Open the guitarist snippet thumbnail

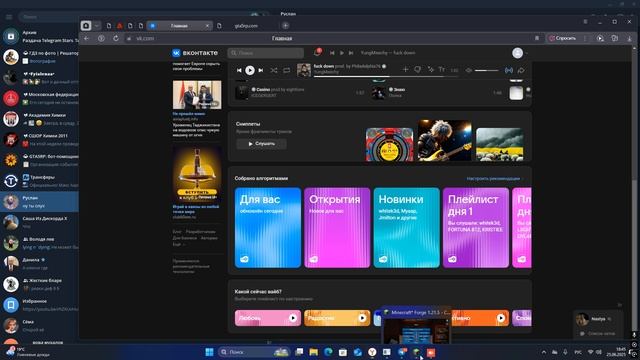point(444,140)
